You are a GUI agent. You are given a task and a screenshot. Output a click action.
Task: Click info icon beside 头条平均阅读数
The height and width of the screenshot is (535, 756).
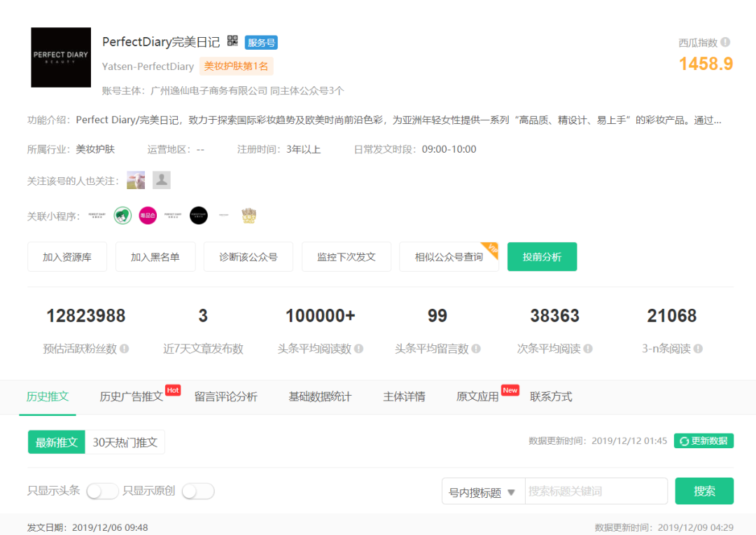(358, 348)
